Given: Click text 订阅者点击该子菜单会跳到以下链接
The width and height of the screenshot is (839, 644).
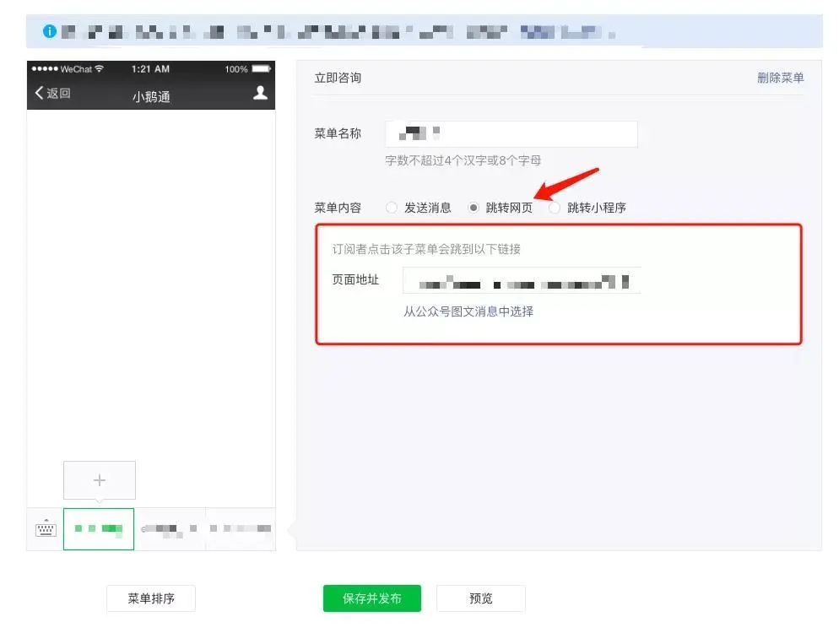Looking at the screenshot, I should point(426,249).
